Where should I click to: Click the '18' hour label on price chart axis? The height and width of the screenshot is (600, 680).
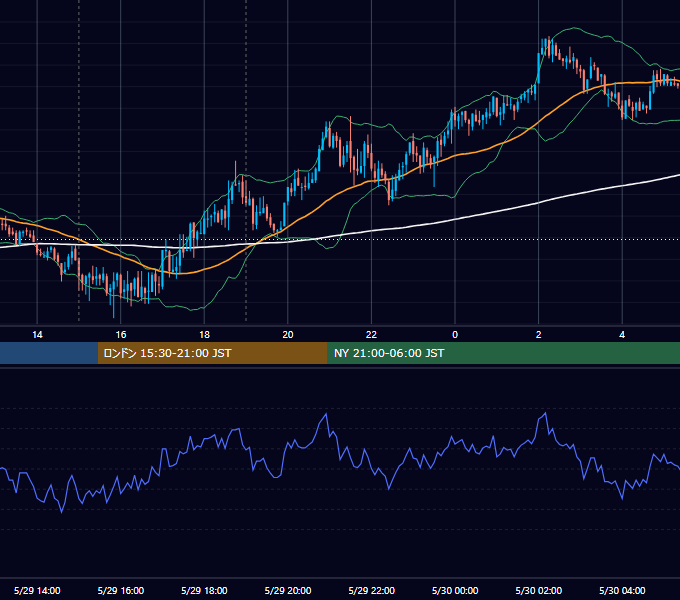(x=204, y=335)
